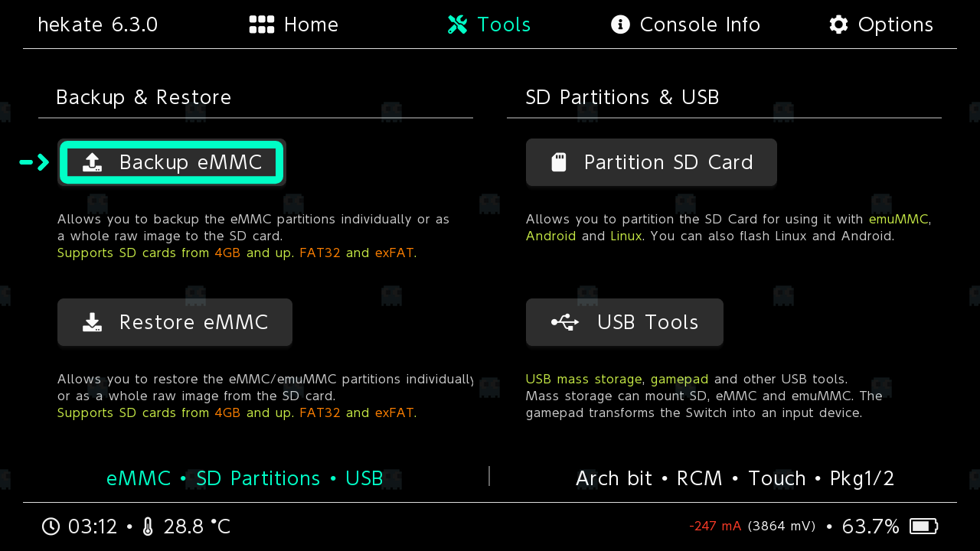Open Partition SD Card
This screenshot has width=980, height=551.
(651, 162)
